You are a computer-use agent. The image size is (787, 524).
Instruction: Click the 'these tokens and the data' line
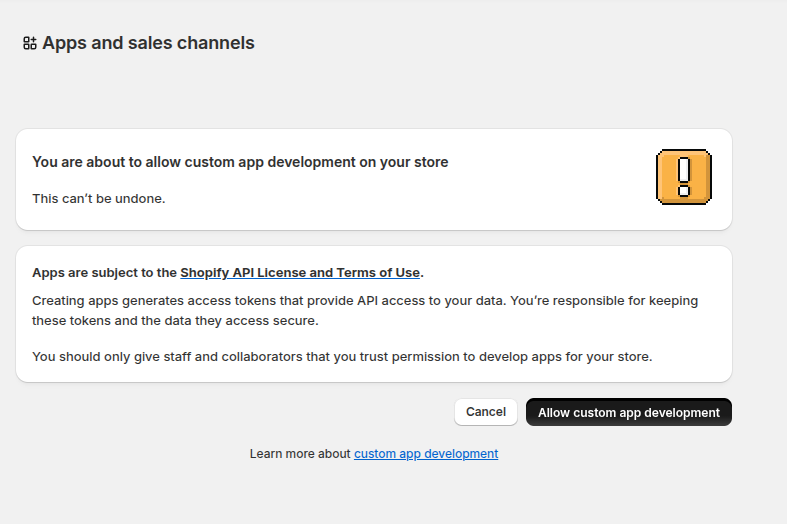175,321
